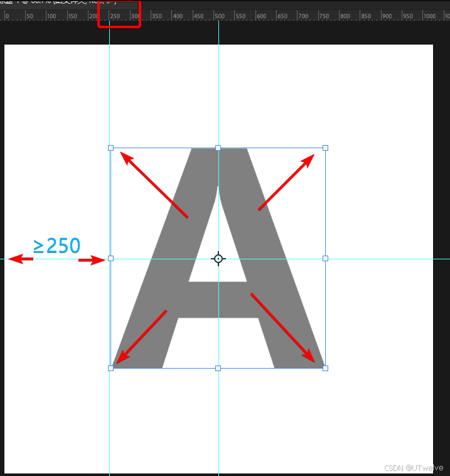Image resolution: width=450 pixels, height=476 pixels.
Task: Click the ruler label 650
Action: coord(282,16)
